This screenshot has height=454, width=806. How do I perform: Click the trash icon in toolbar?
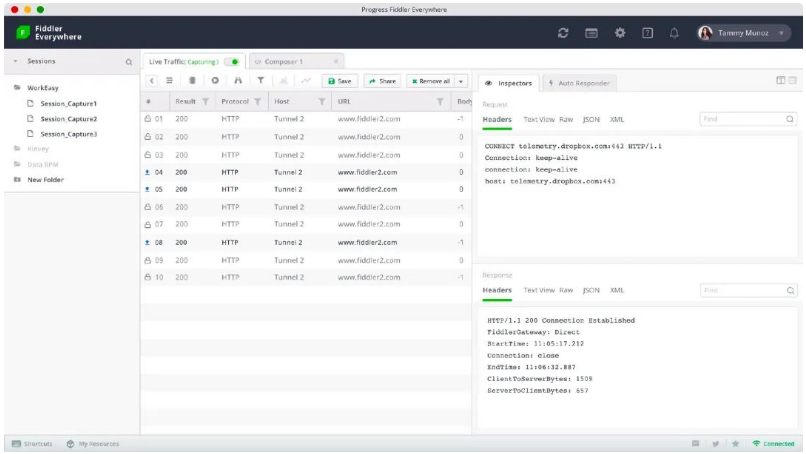click(192, 81)
